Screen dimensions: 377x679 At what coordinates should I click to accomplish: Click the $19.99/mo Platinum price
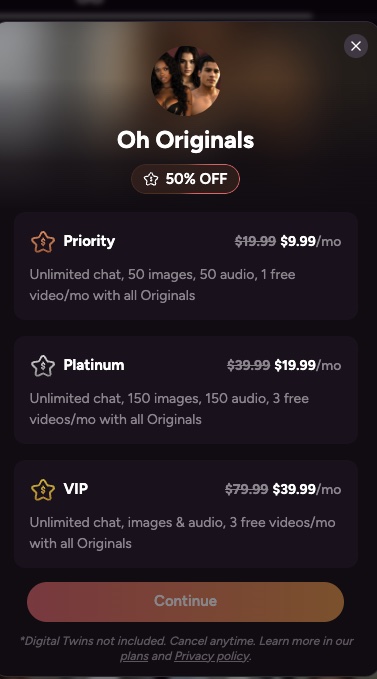tap(308, 365)
